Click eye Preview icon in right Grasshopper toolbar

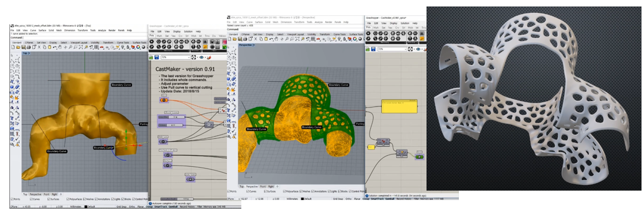(419, 49)
